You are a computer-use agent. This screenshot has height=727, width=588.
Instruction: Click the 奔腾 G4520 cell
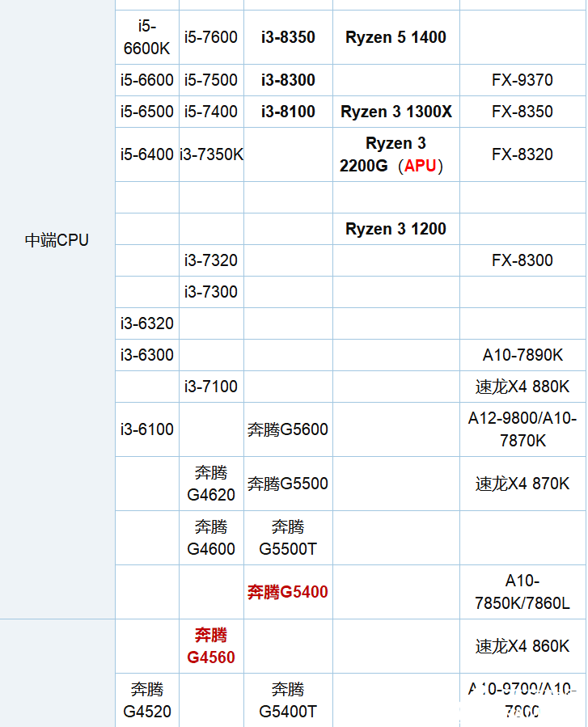click(147, 700)
